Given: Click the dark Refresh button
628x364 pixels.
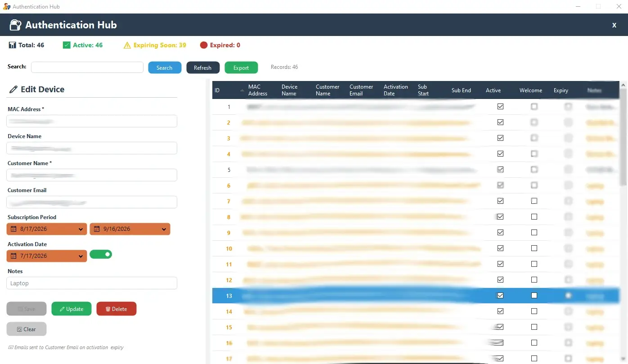Looking at the screenshot, I should tap(203, 67).
